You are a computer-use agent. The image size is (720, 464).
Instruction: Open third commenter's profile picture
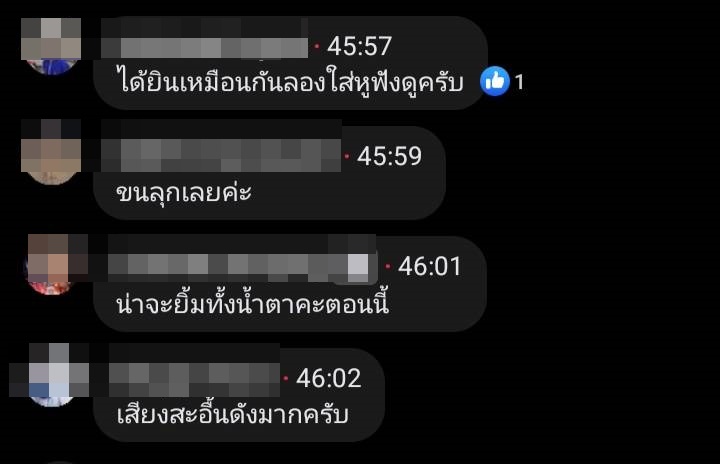pos(50,264)
